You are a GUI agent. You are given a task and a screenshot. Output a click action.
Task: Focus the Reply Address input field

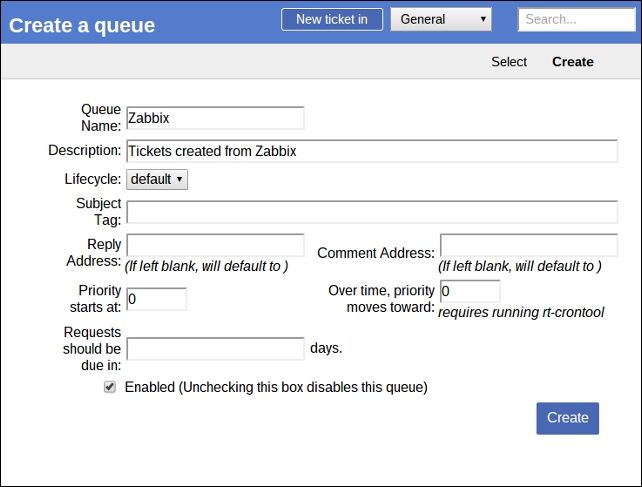pos(215,245)
